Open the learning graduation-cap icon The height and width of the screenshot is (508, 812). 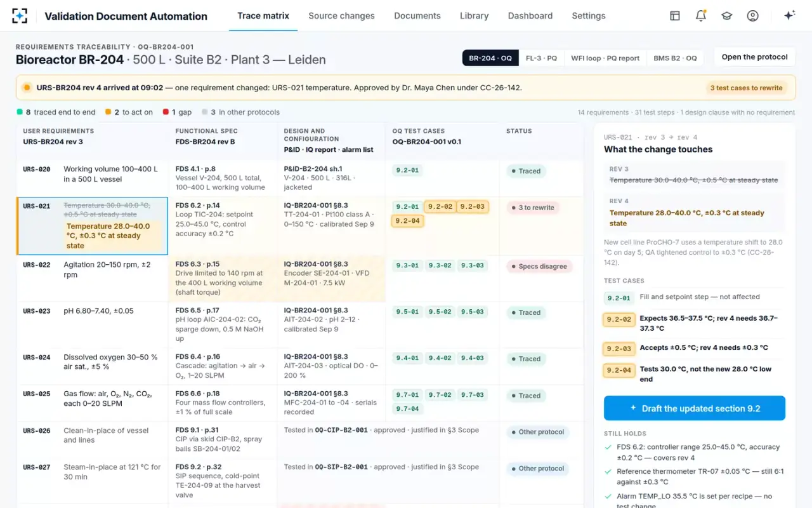point(727,16)
